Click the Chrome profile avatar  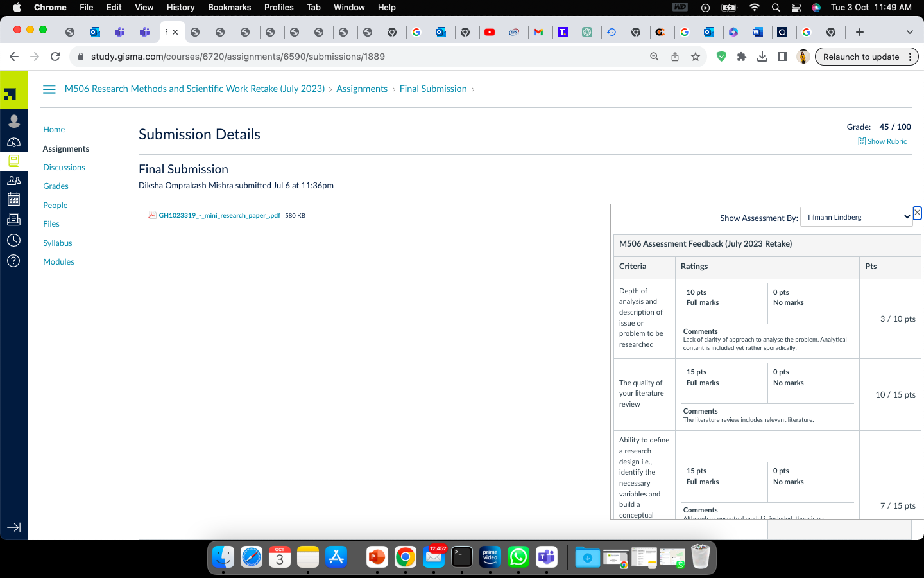pos(803,57)
